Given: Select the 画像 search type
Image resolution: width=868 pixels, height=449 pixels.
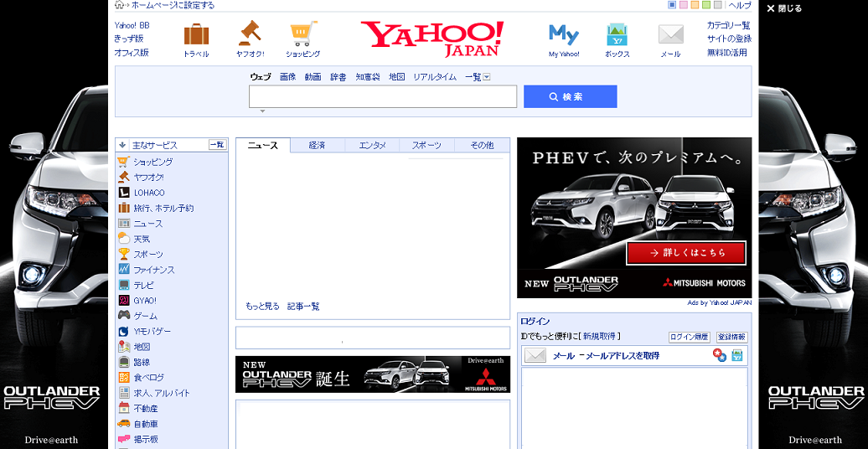Looking at the screenshot, I should (x=288, y=78).
